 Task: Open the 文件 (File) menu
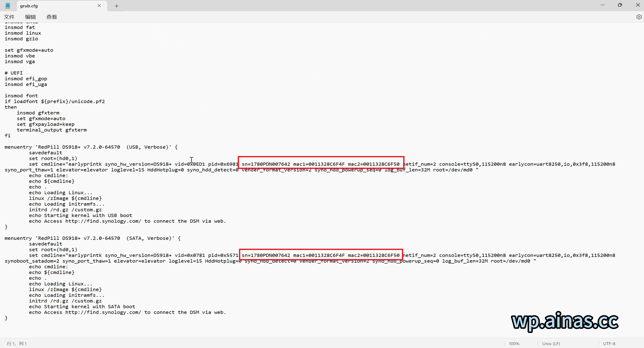[x=9, y=17]
